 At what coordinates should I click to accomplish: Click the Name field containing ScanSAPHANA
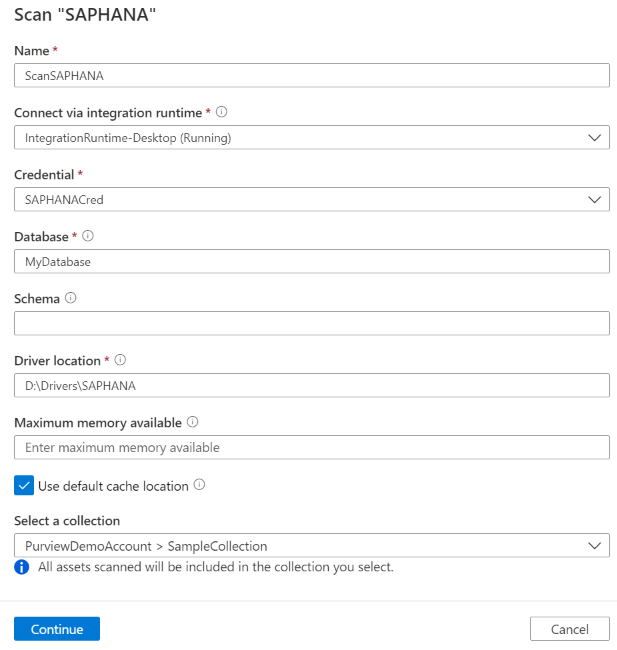(311, 75)
